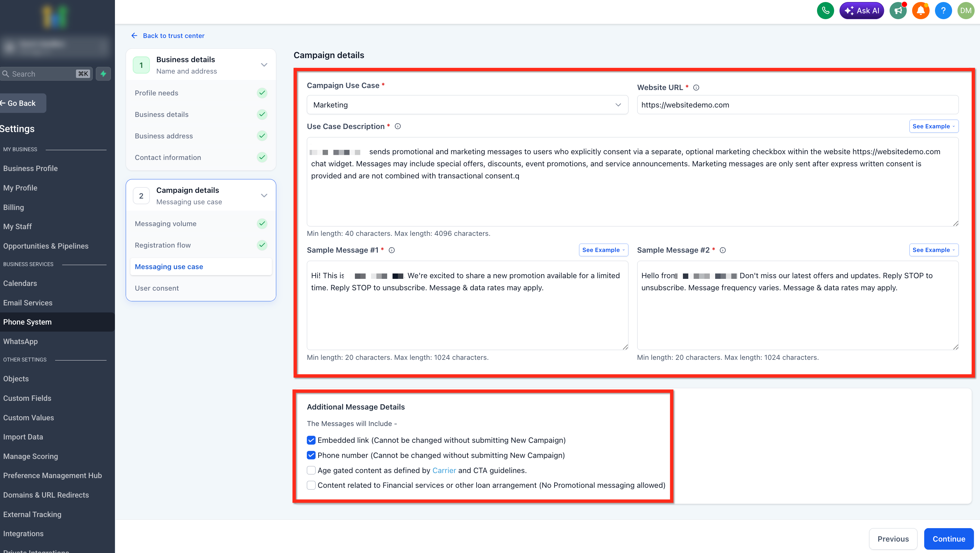Expand See Example for Sample Message #1

point(603,250)
